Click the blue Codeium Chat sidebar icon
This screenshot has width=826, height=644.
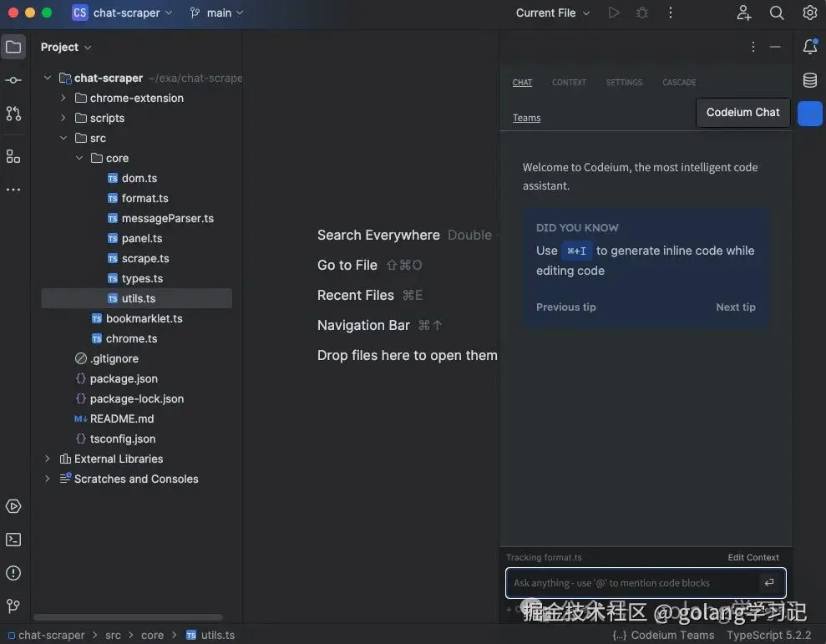[x=810, y=114]
